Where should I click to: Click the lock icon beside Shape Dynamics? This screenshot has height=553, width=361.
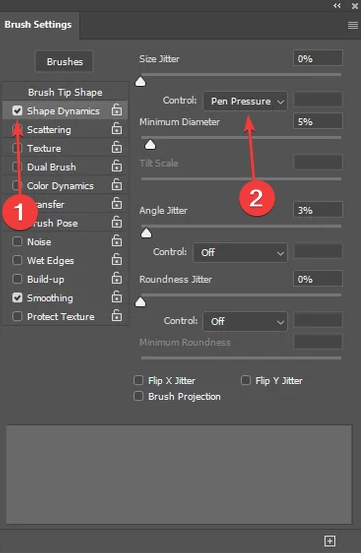pos(117,110)
